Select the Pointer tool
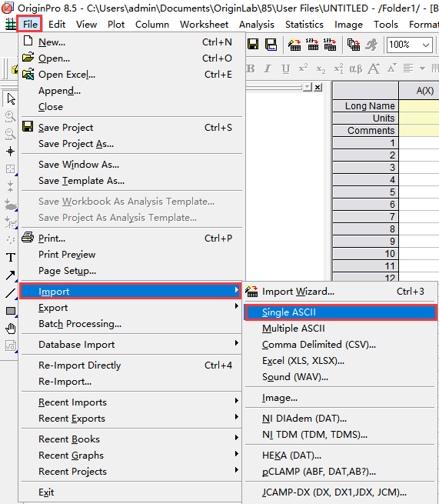 click(x=11, y=98)
